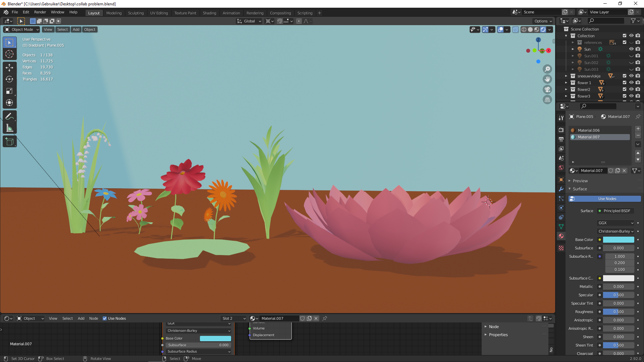Activate the Annotate pencil tool
The width and height of the screenshot is (644, 362).
tap(9, 116)
